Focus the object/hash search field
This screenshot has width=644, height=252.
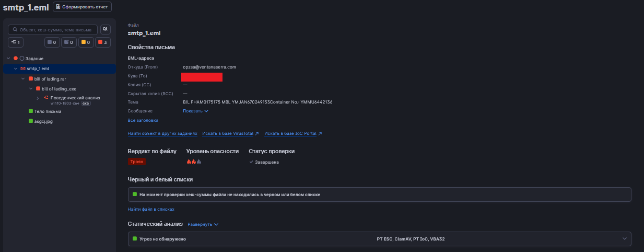(53, 30)
